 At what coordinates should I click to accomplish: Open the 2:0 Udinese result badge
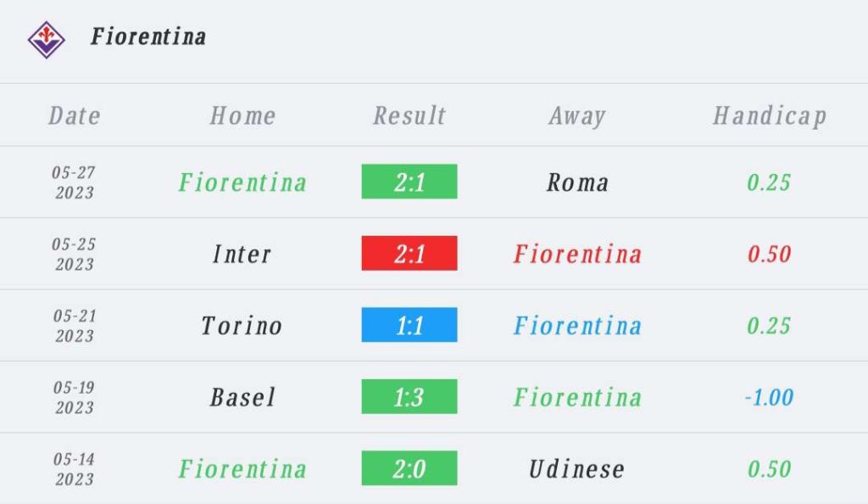tap(409, 468)
